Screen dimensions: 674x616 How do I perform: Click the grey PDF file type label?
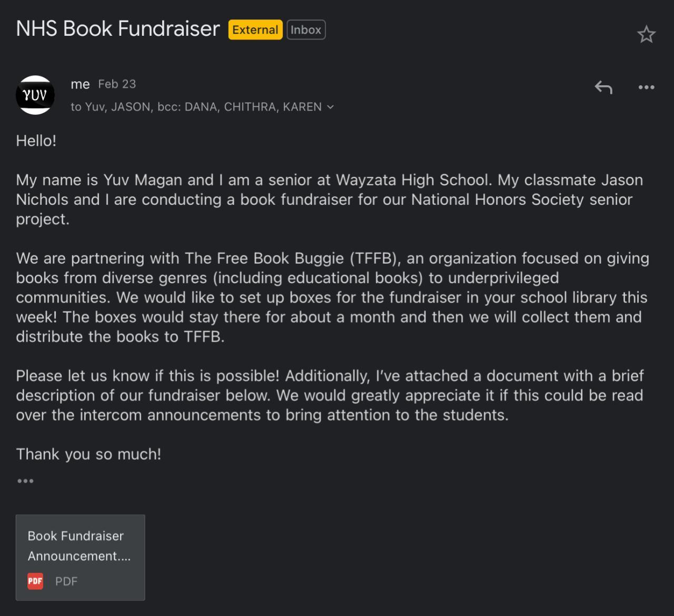click(x=66, y=581)
